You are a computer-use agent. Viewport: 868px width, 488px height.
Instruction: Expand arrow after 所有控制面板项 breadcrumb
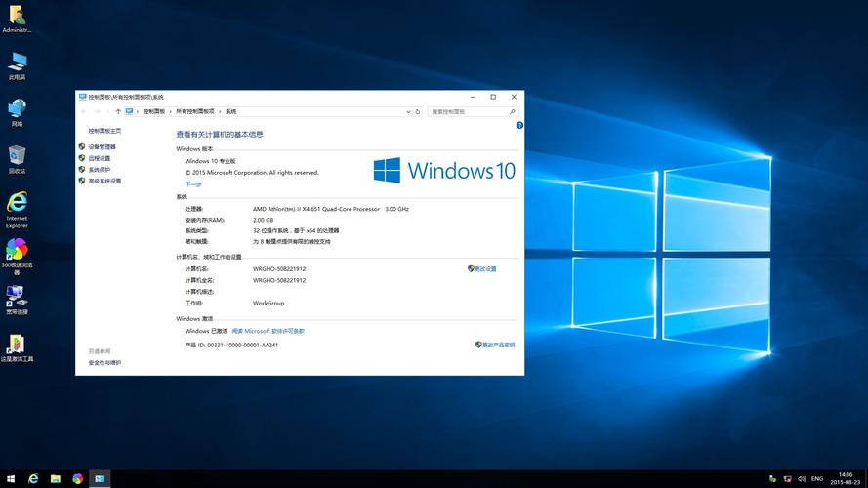(x=220, y=112)
